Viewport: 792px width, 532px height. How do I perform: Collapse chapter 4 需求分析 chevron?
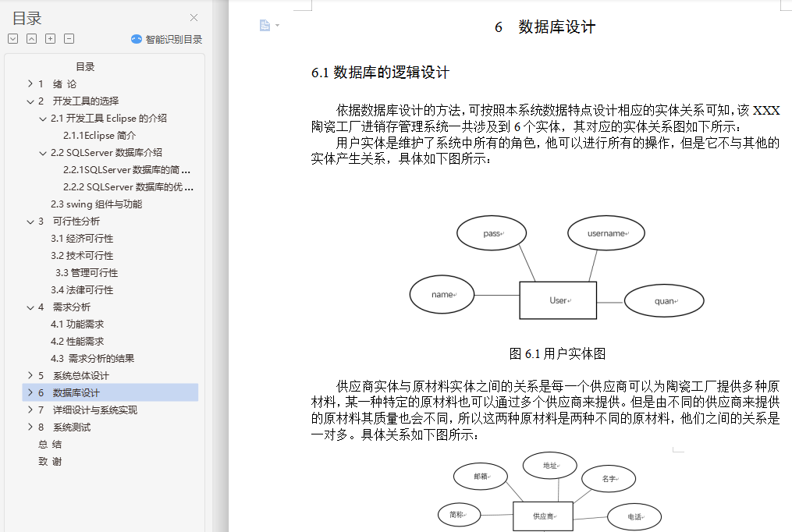tap(30, 307)
